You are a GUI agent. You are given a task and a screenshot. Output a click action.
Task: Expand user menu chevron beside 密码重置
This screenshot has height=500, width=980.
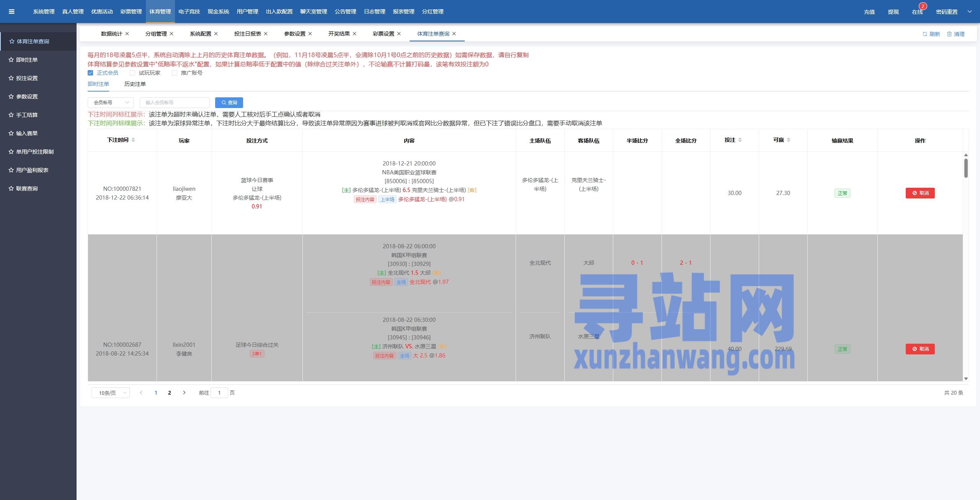970,11
